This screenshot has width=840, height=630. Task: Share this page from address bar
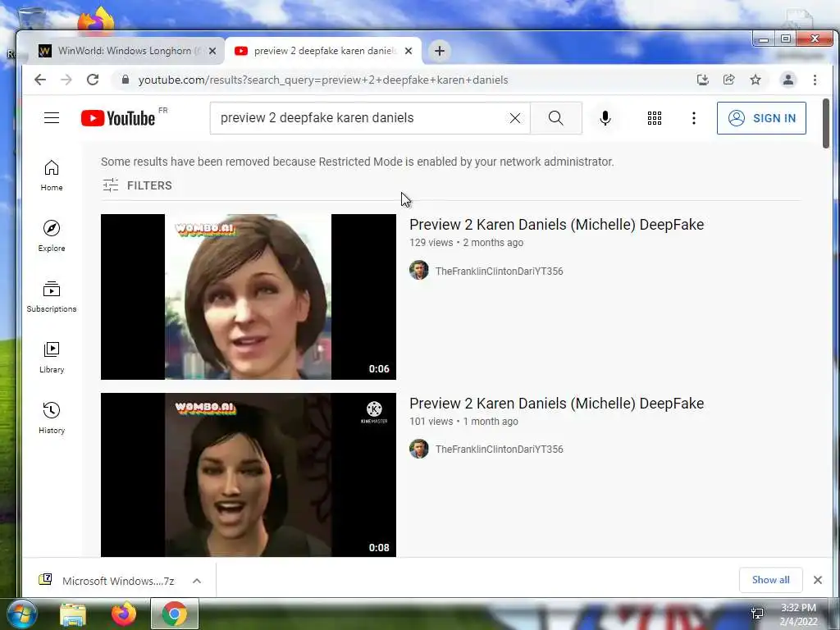728,80
